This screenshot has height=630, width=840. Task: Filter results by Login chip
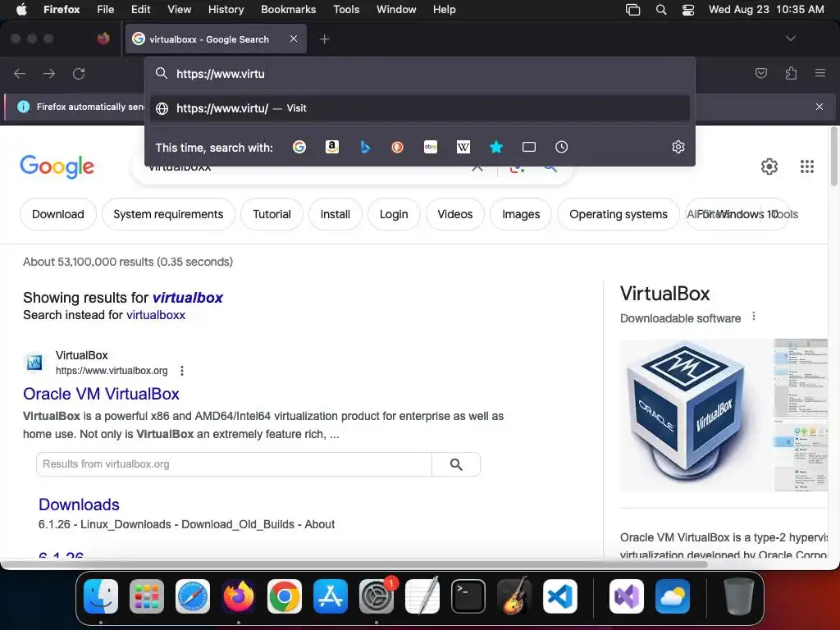point(394,214)
